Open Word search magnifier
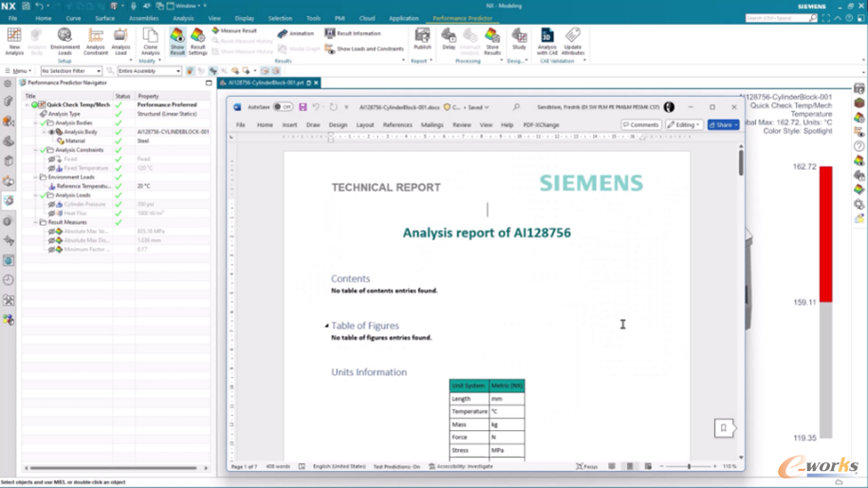The width and height of the screenshot is (868, 488). pyautogui.click(x=516, y=107)
